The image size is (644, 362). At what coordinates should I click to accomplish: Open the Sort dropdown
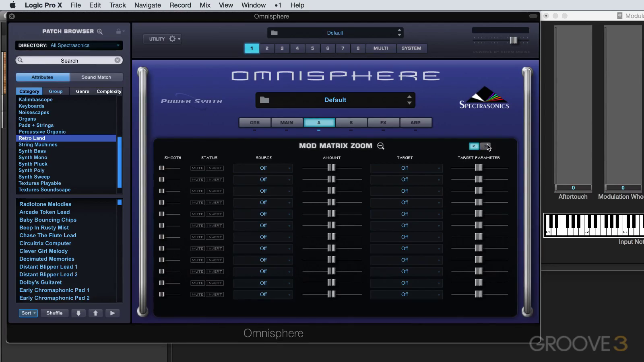tap(28, 313)
